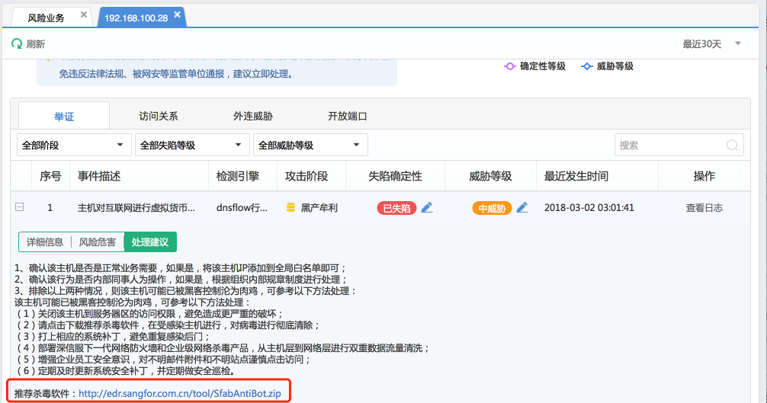Show the 详细信息 section
This screenshot has height=403, width=767.
point(45,242)
